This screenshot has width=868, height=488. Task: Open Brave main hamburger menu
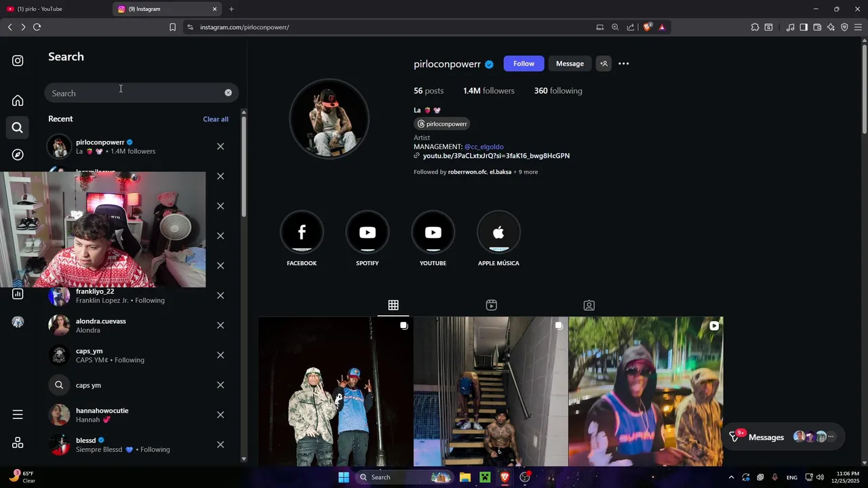[858, 27]
